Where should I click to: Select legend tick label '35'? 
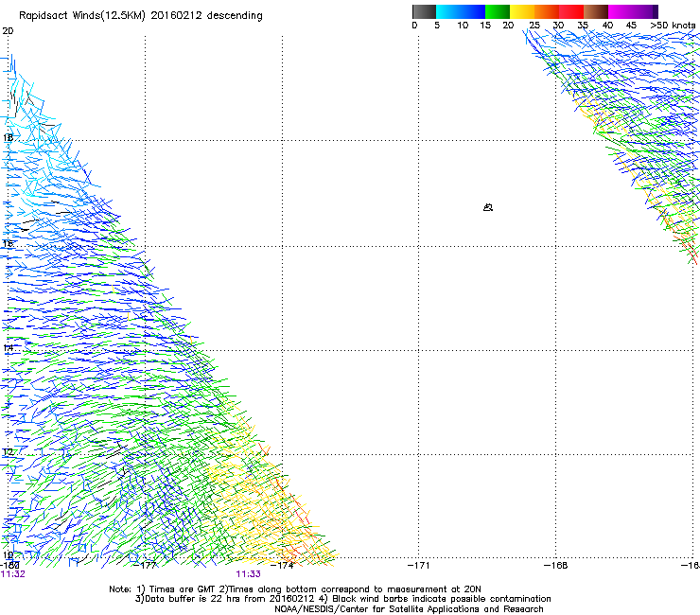point(583,26)
